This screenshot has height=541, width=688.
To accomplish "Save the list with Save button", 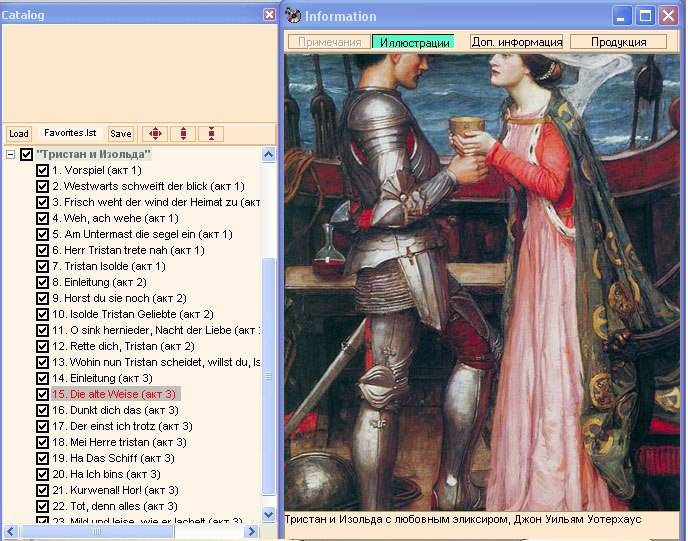I will (121, 134).
